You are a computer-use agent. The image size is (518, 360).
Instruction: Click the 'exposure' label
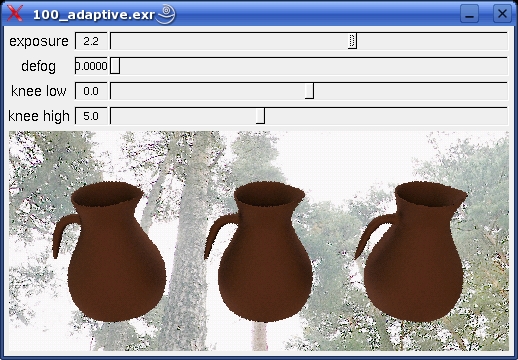click(39, 41)
